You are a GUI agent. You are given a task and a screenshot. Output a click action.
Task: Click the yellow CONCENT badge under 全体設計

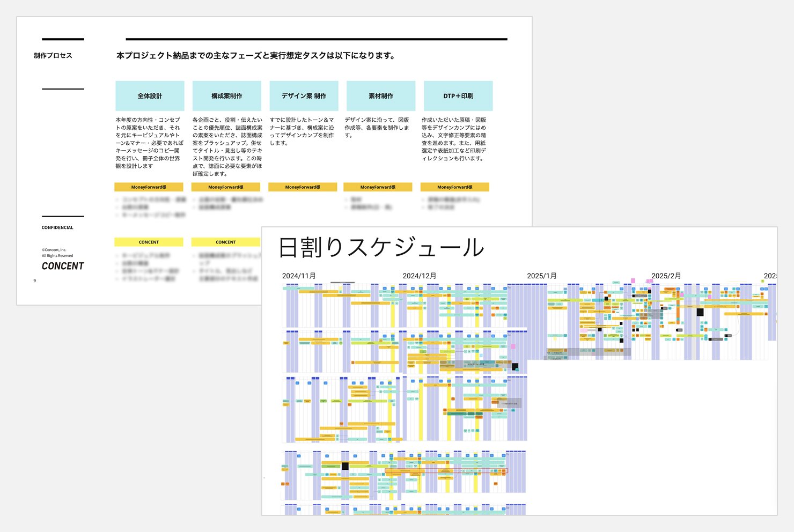pyautogui.click(x=149, y=242)
